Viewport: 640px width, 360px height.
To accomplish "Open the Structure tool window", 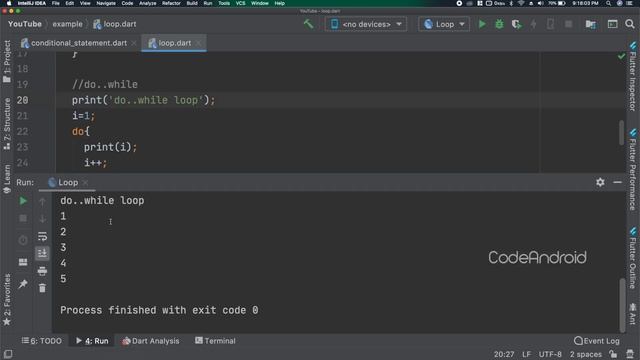I will [x=7, y=124].
